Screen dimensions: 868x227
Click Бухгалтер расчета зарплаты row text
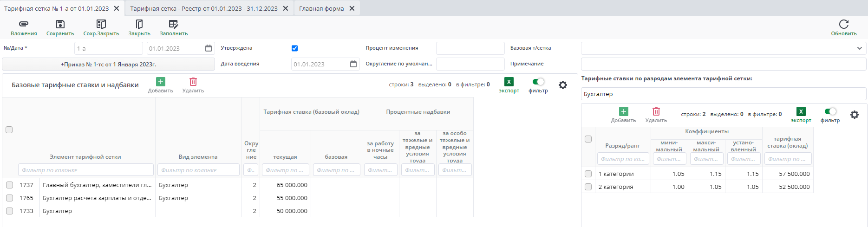click(x=97, y=198)
